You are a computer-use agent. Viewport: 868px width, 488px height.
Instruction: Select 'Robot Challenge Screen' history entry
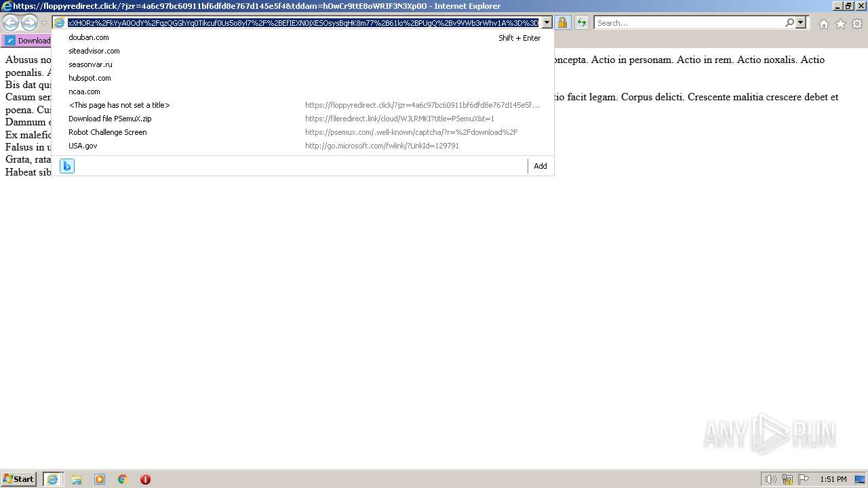pyautogui.click(x=303, y=132)
